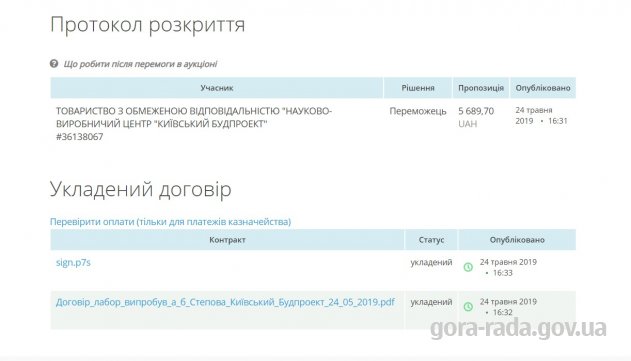The width and height of the screenshot is (631, 361).
Task: Click the 'Пропозиція' column header
Action: (481, 88)
